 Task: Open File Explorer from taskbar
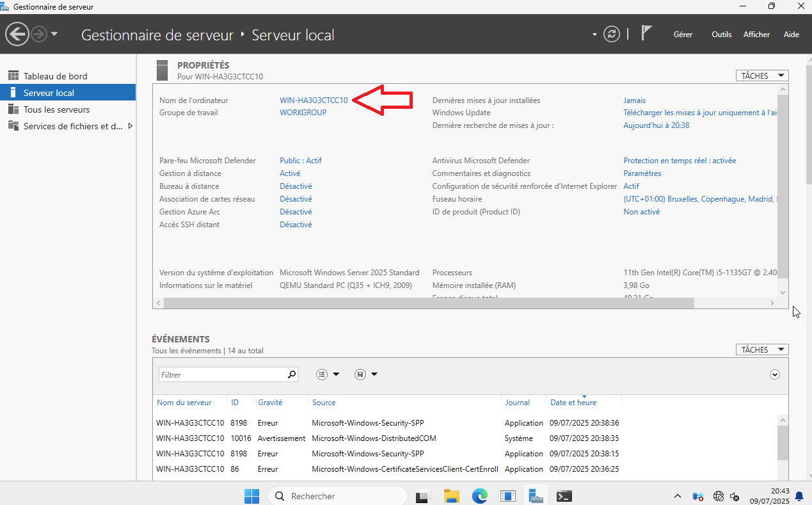tap(452, 496)
